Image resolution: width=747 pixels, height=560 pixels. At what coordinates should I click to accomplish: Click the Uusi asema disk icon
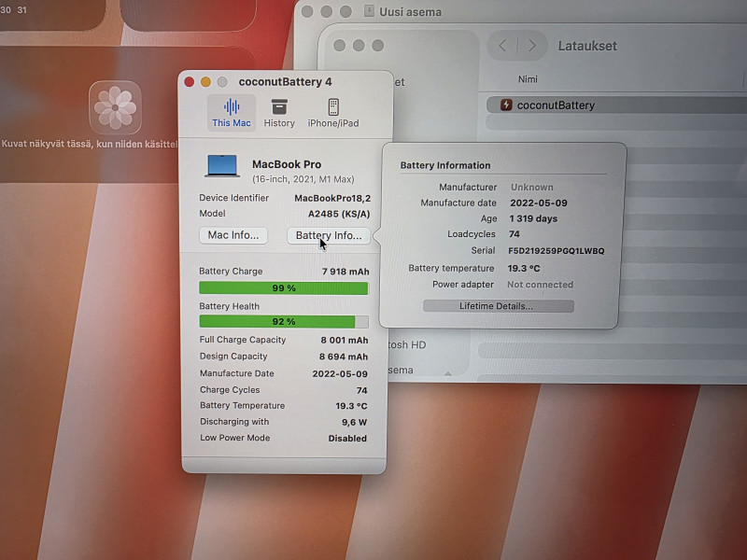370,12
